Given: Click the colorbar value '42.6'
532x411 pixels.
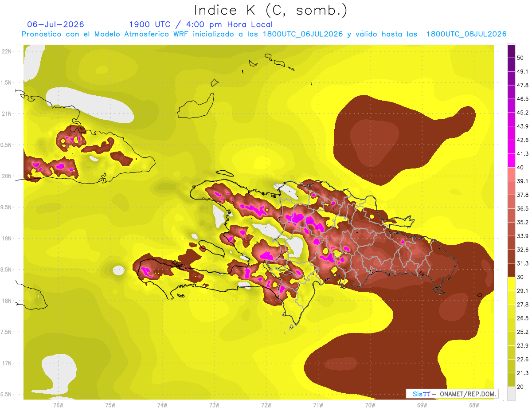Looking at the screenshot, I should (x=523, y=140).
